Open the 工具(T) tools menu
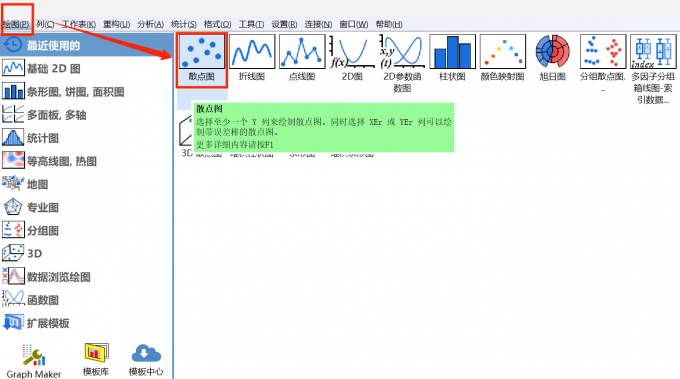This screenshot has width=680, height=379. click(x=251, y=24)
